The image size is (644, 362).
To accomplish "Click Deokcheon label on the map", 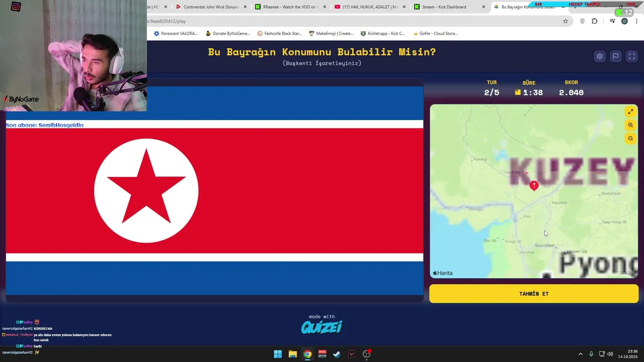I will 611,193.
